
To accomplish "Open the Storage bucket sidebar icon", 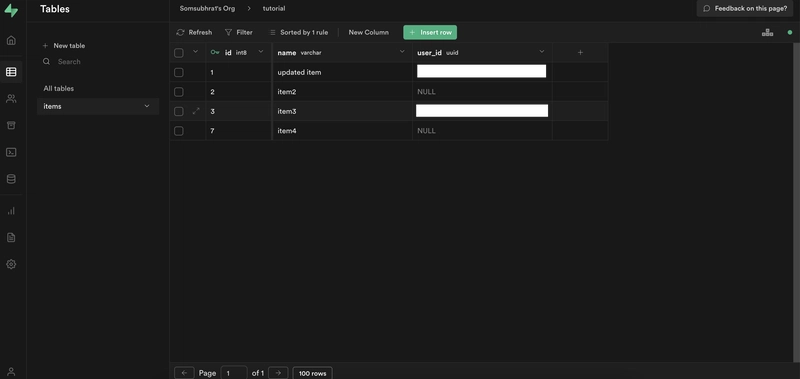I will click(x=11, y=125).
